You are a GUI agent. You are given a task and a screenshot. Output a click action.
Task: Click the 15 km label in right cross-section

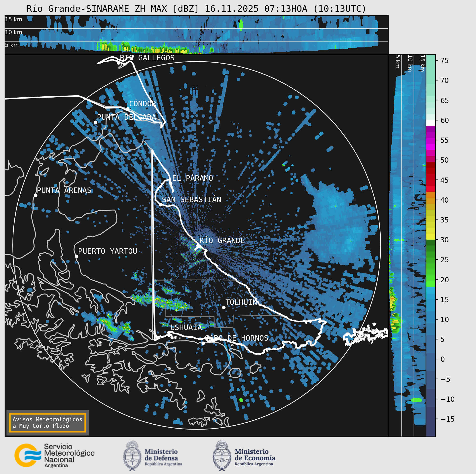(x=422, y=63)
